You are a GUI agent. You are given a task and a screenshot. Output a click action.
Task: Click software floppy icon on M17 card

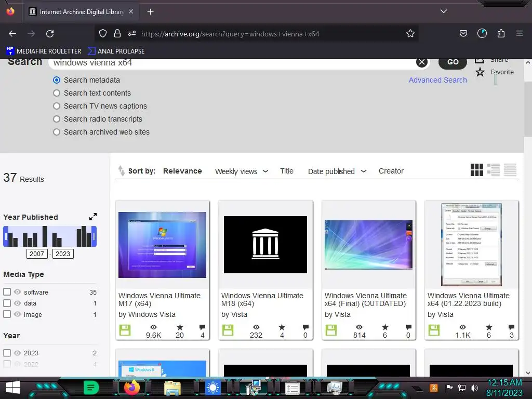pos(125,330)
